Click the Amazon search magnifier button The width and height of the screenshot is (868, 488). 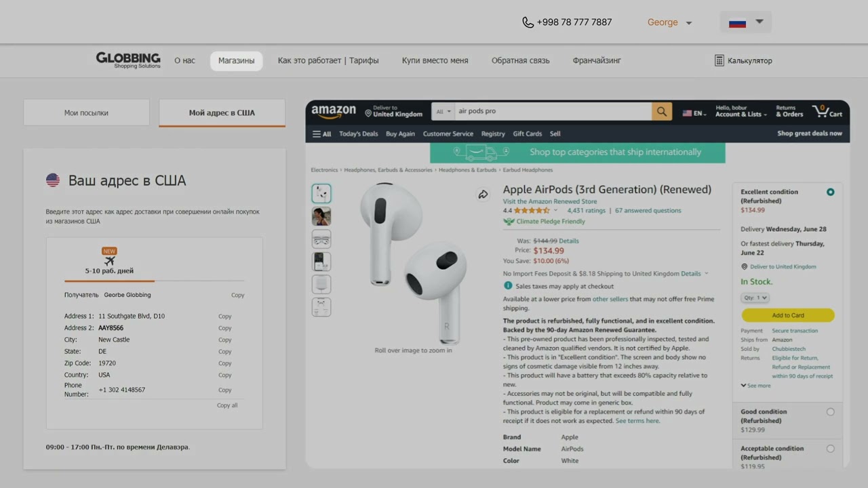[662, 111]
